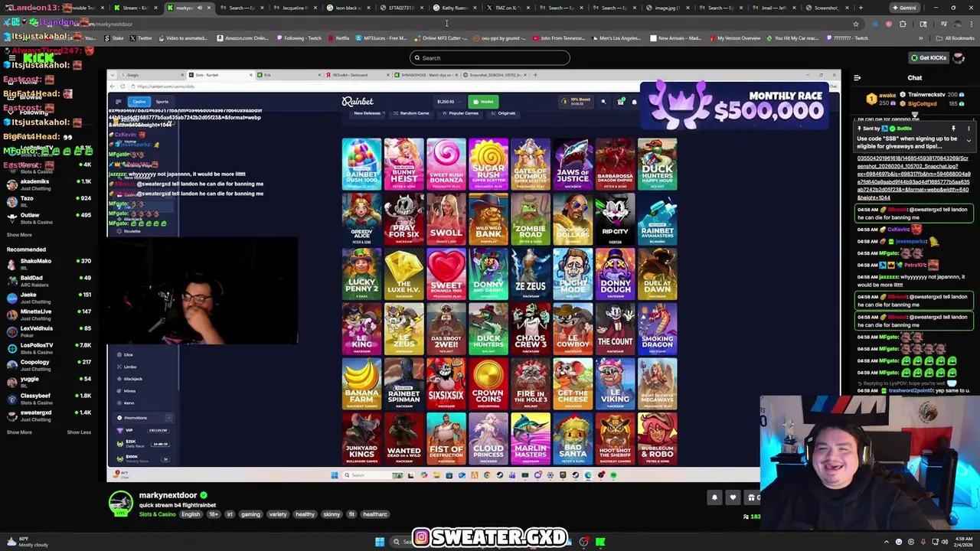Viewport: 980px width, 551px height.
Task: Open Rainbet hamburger menu icon
Action: pyautogui.click(x=118, y=102)
